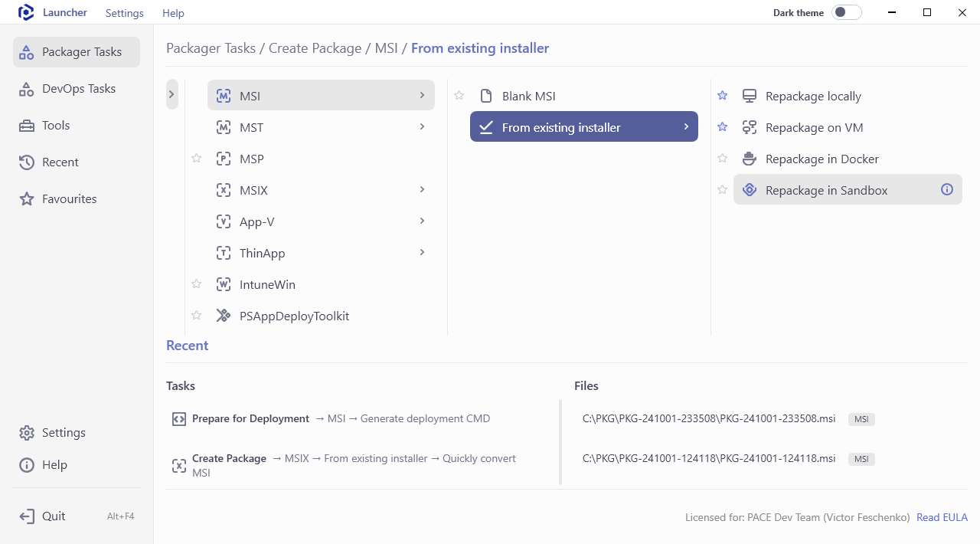Select the App-V package type icon

coord(224,222)
